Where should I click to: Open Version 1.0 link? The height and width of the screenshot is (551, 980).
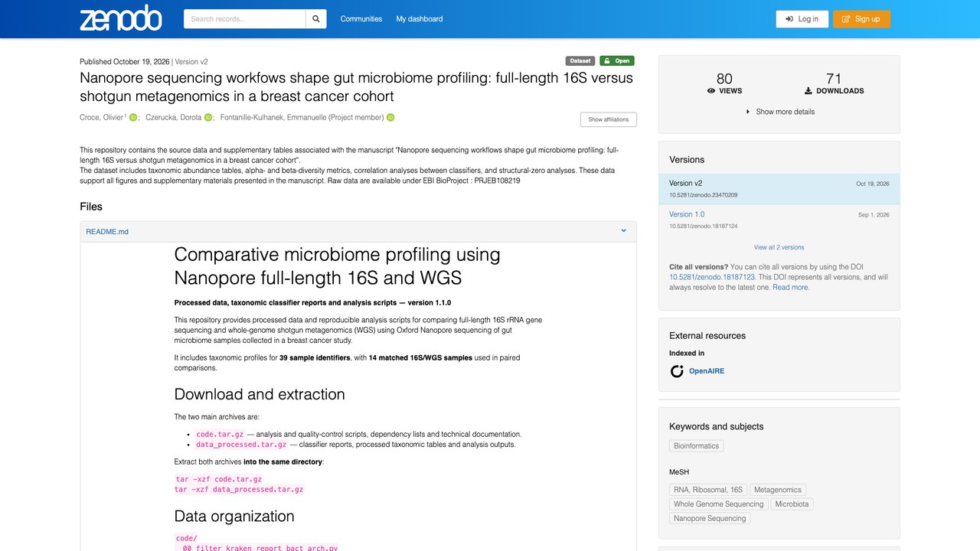click(687, 214)
